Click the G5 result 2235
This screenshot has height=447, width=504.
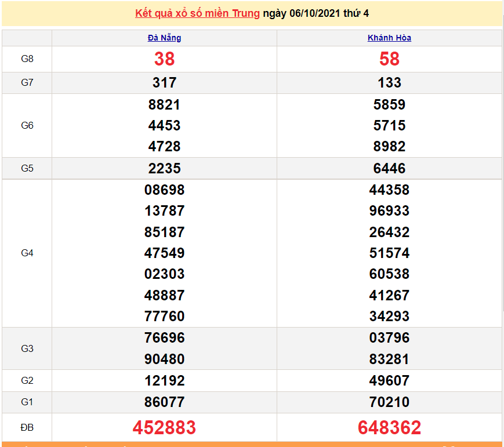tap(164, 168)
